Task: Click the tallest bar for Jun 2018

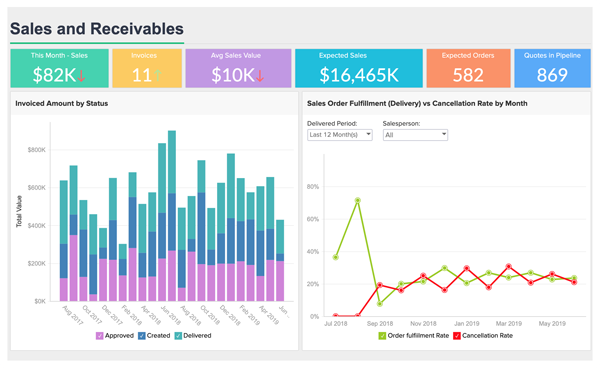Action: tap(172, 216)
